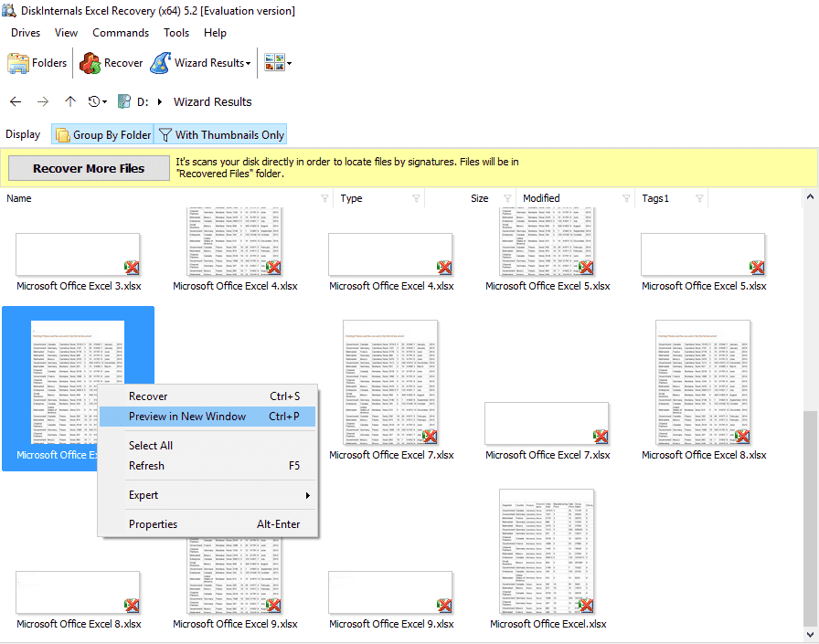819x644 pixels.
Task: Select Microsoft Office Excel.xlsx thumbnail
Action: tap(548, 553)
